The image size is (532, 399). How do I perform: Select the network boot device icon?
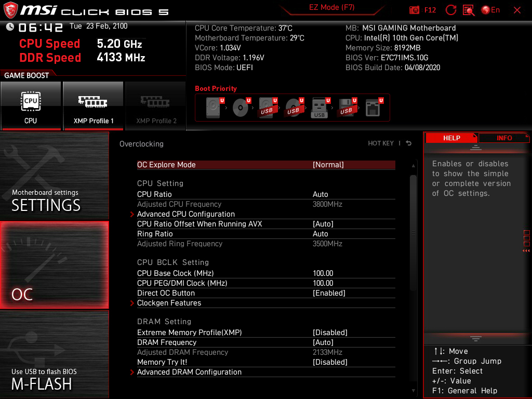(x=374, y=107)
